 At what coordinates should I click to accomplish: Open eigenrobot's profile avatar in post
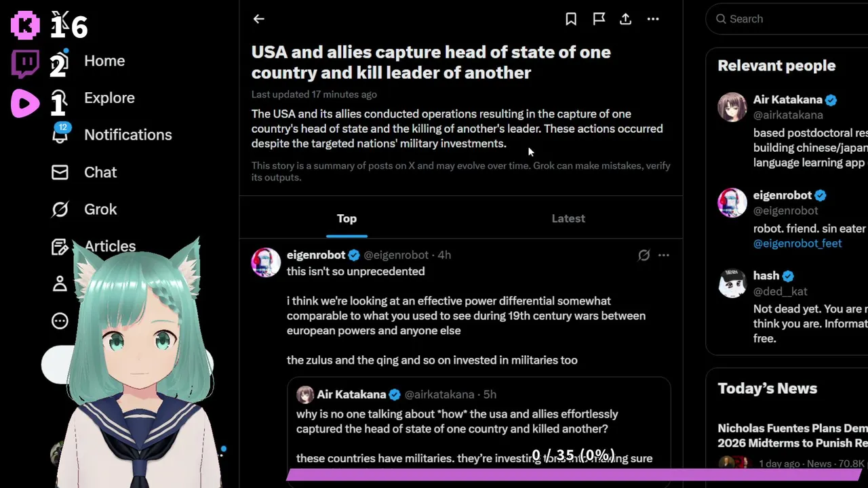266,262
